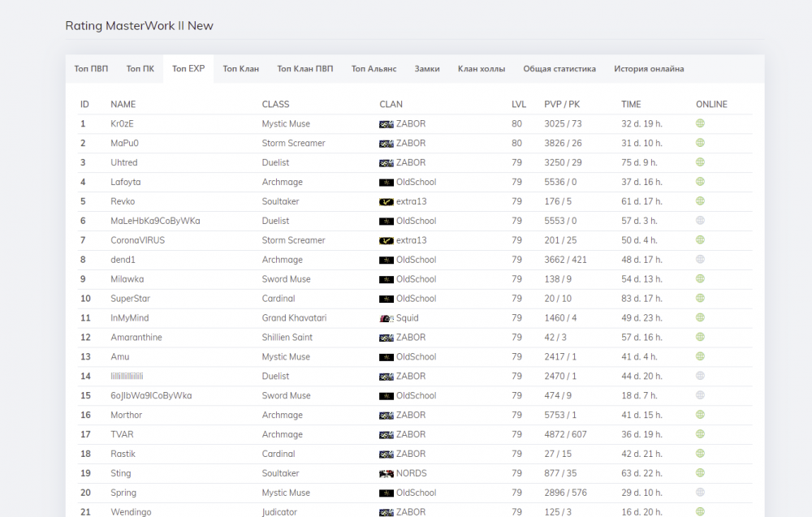Click the offline status globe for Spring
This screenshot has height=517, width=812.
700,493
